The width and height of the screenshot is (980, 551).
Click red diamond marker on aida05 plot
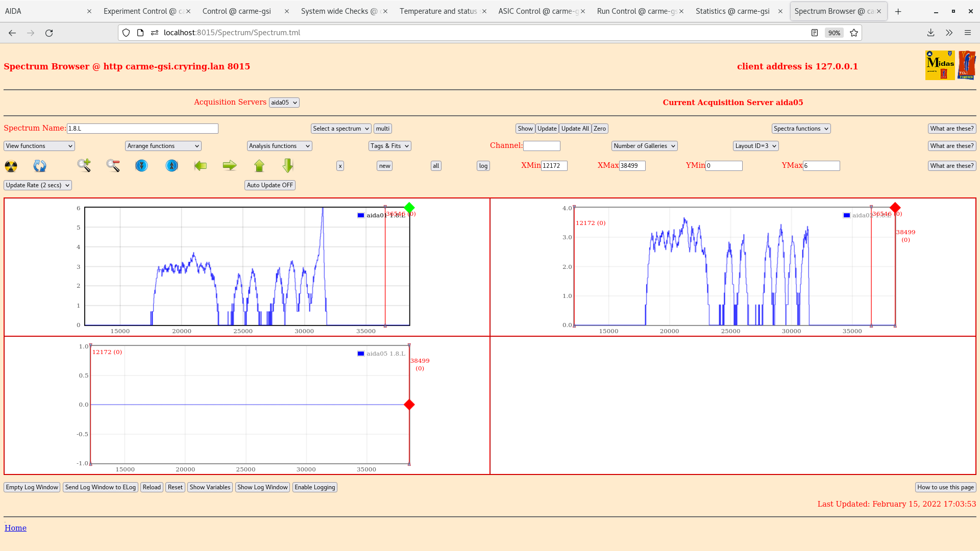pos(409,405)
